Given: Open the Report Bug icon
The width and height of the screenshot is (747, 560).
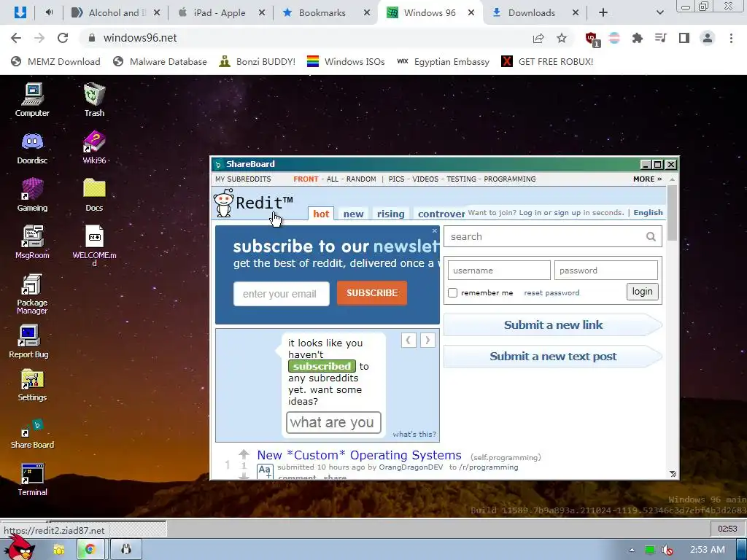Looking at the screenshot, I should (28, 341).
